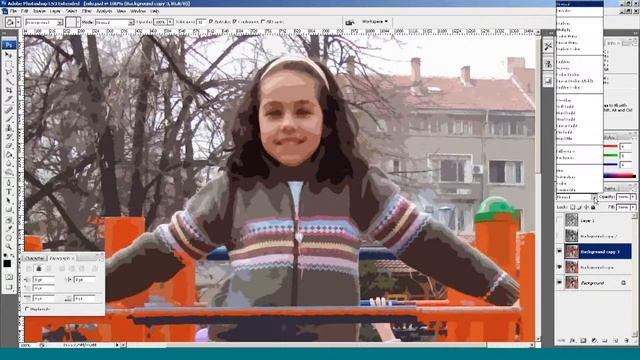This screenshot has height=360, width=640.
Task: Toggle Lock transparent pixels in Layers panel
Action: pos(573,207)
